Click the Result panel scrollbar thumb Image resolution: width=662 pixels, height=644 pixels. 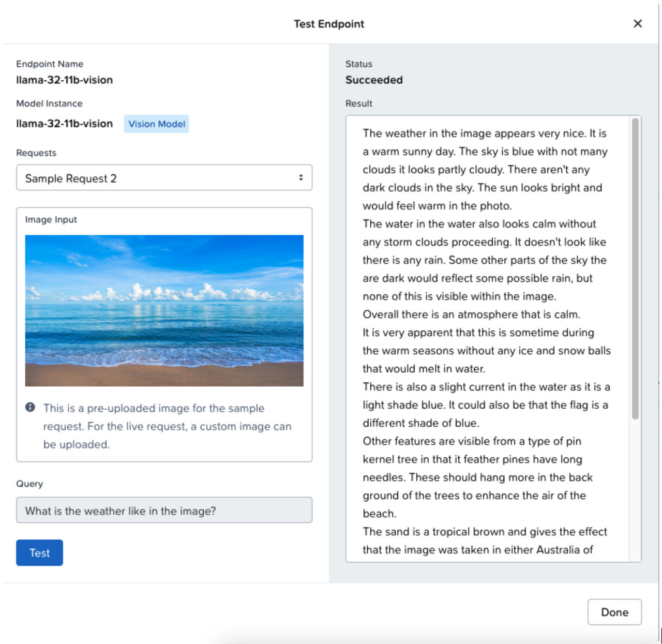pos(635,269)
